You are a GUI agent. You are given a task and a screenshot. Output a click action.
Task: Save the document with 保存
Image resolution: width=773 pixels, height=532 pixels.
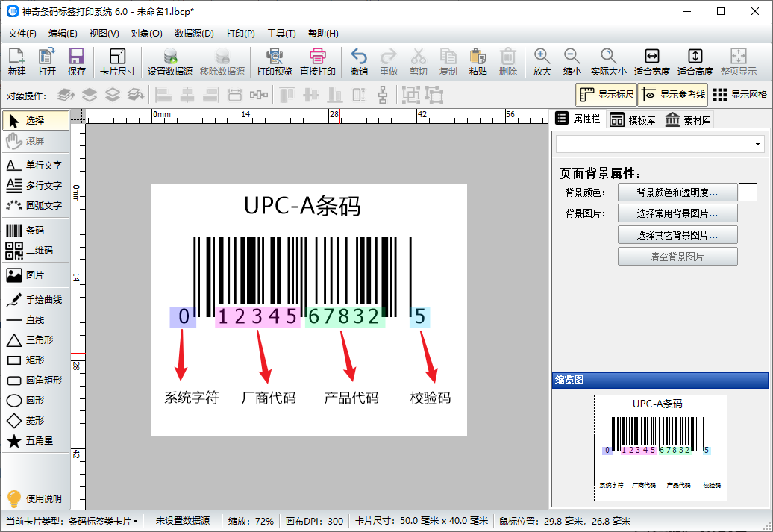(x=76, y=62)
